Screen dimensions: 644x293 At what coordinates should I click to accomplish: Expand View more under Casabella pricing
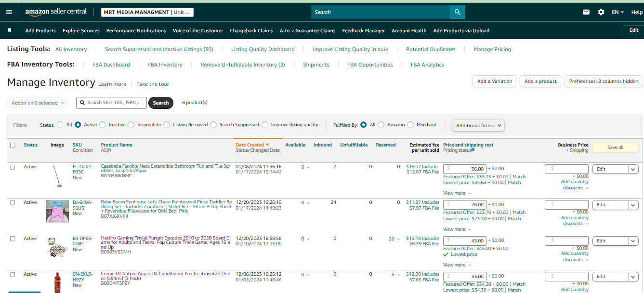457,193
